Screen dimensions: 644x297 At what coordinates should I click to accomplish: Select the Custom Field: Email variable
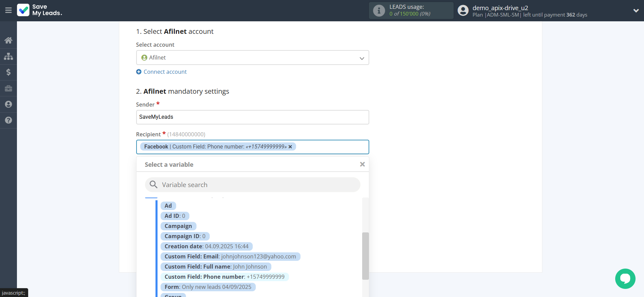click(x=230, y=256)
